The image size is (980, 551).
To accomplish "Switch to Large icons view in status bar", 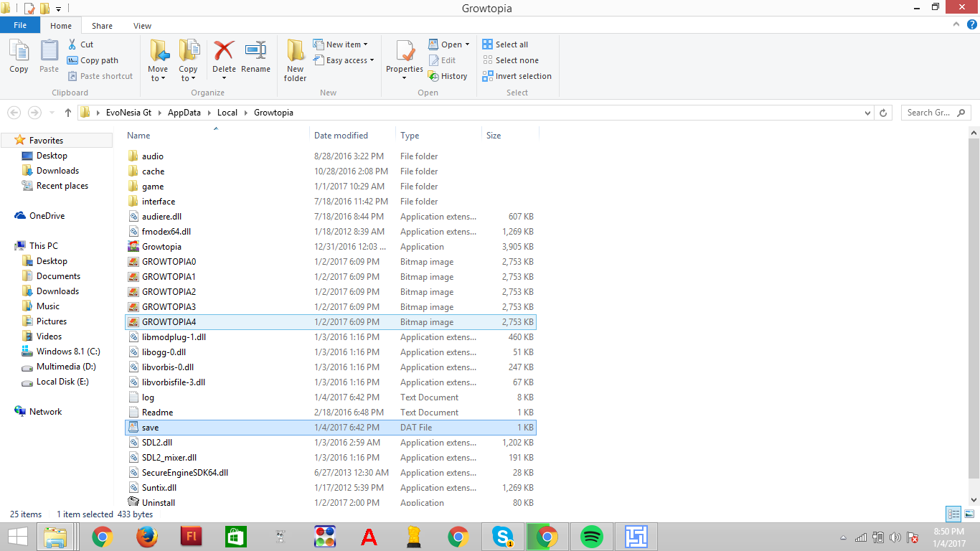I will tap(969, 514).
